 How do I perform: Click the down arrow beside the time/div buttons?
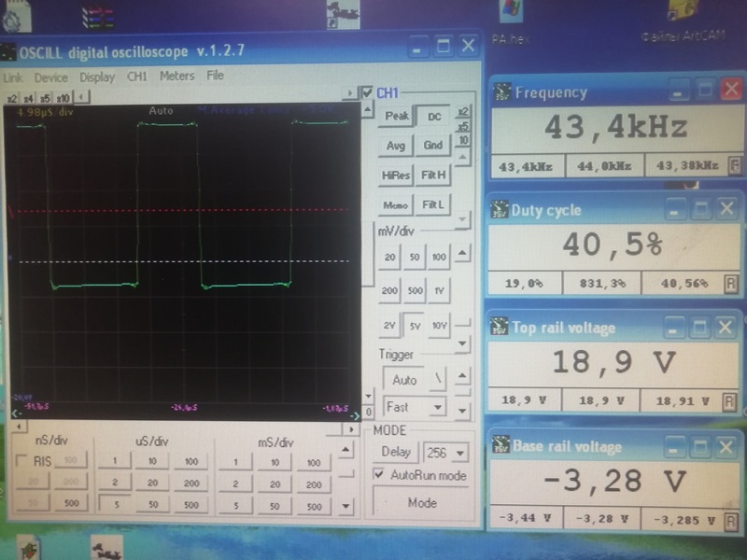point(347,505)
